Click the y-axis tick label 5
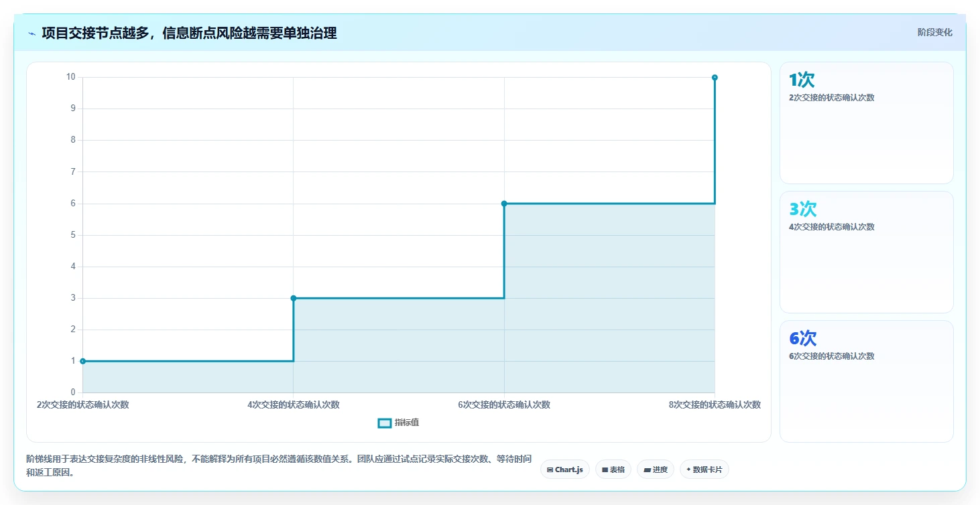Viewport: 980px width, 505px height. click(x=73, y=235)
